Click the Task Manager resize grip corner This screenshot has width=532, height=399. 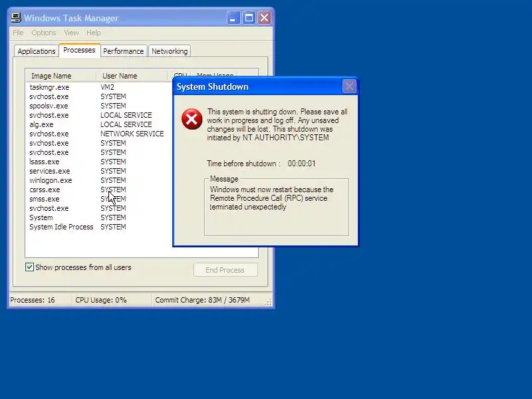268,302
